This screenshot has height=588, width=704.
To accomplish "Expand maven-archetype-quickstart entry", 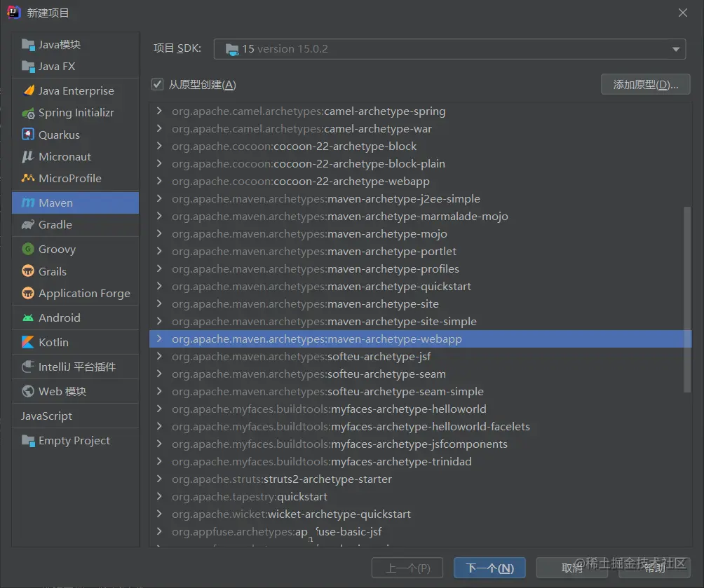I will (159, 286).
